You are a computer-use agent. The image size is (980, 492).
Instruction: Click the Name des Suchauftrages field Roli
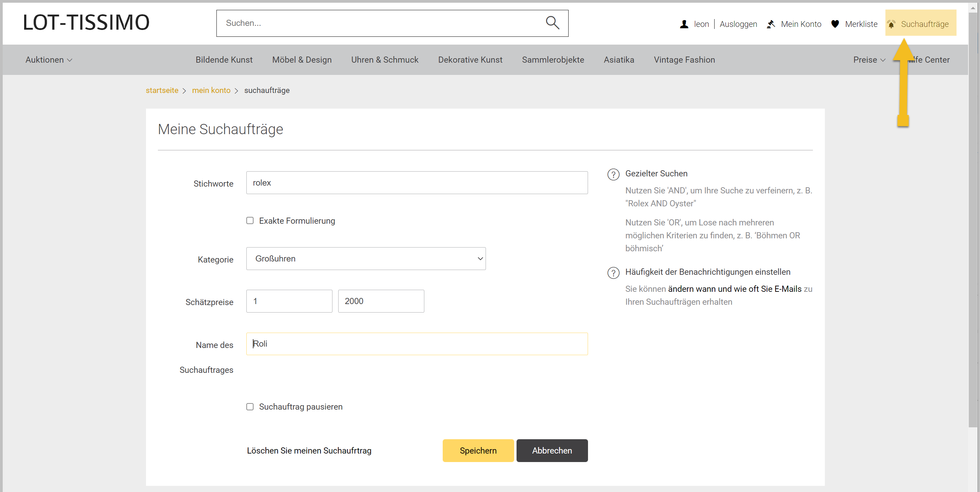pyautogui.click(x=417, y=344)
